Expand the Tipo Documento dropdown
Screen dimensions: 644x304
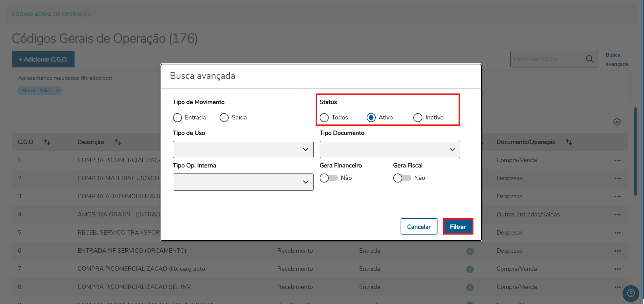[389, 150]
